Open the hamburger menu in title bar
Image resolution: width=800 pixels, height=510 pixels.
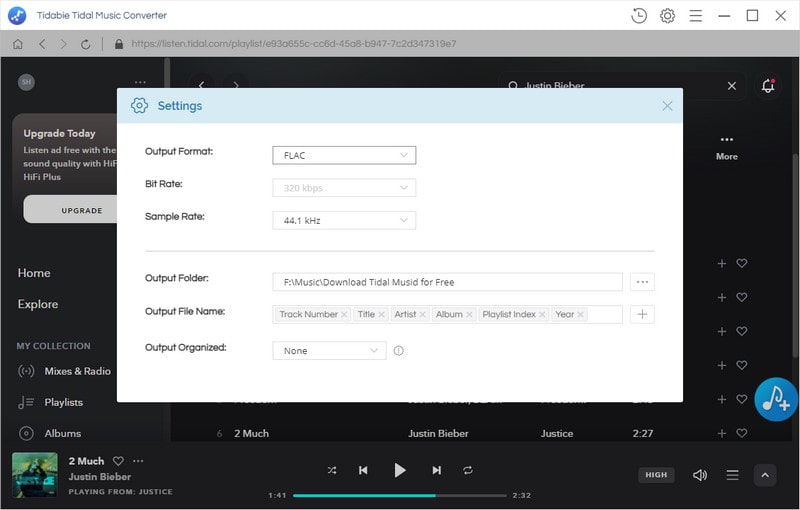click(x=695, y=16)
